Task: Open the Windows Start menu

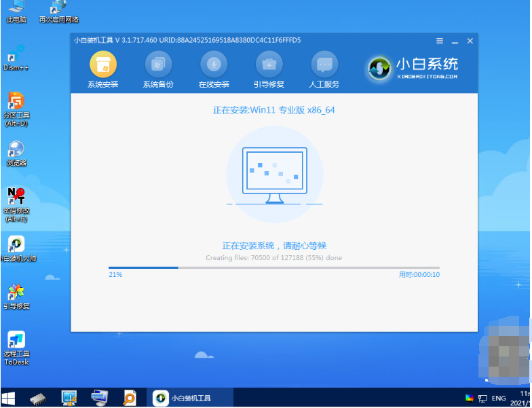Action: [9, 397]
